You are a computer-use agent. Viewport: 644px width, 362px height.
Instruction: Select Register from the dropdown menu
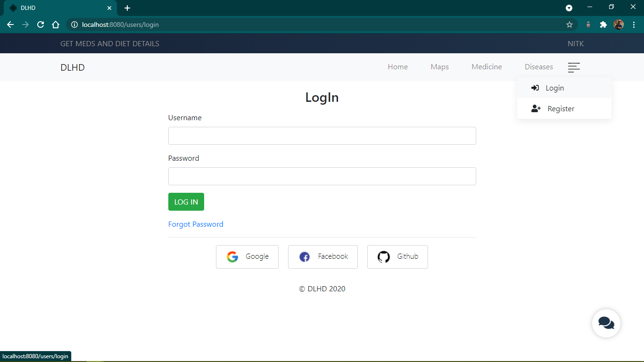pos(564,108)
